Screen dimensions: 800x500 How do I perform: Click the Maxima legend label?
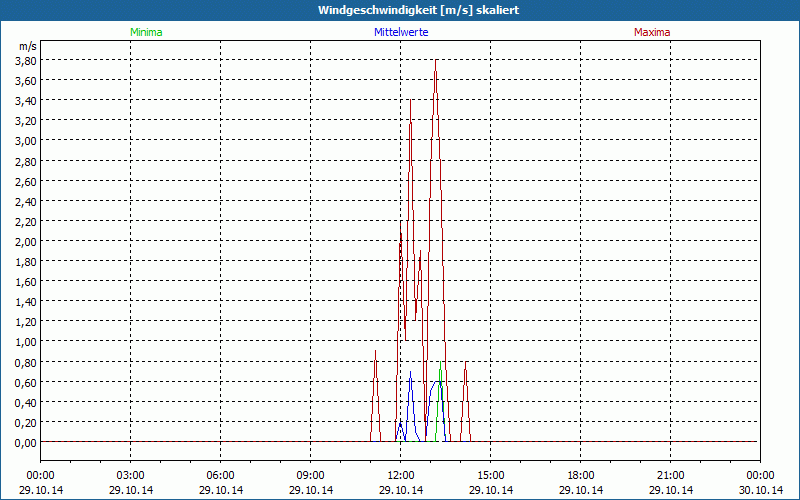[652, 32]
